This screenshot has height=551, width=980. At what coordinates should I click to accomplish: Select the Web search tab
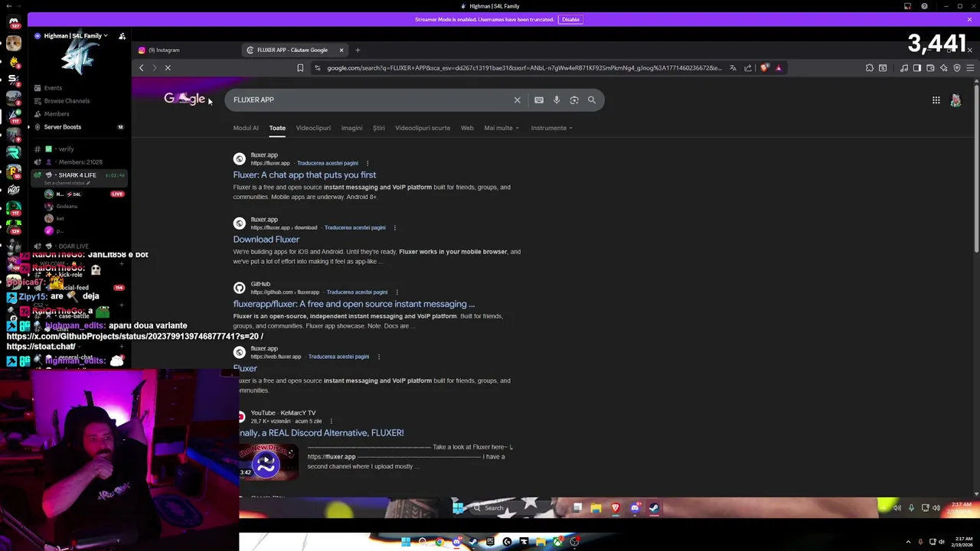467,128
